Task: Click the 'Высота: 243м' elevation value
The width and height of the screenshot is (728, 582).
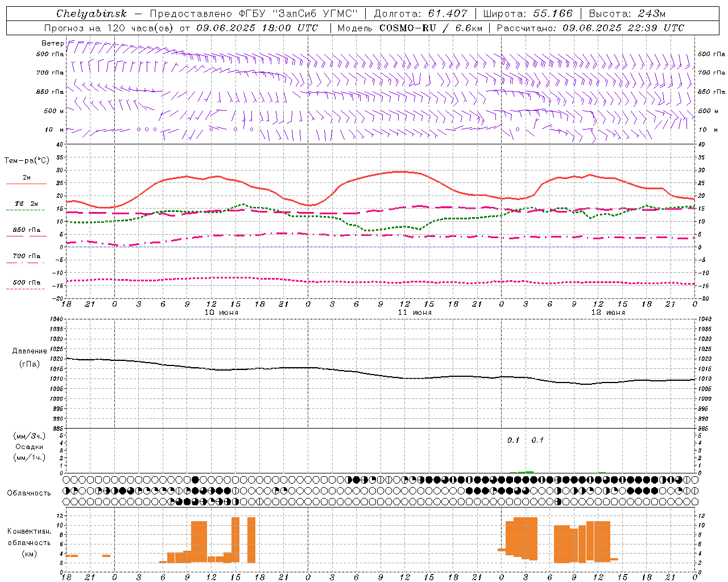Action: [627, 14]
